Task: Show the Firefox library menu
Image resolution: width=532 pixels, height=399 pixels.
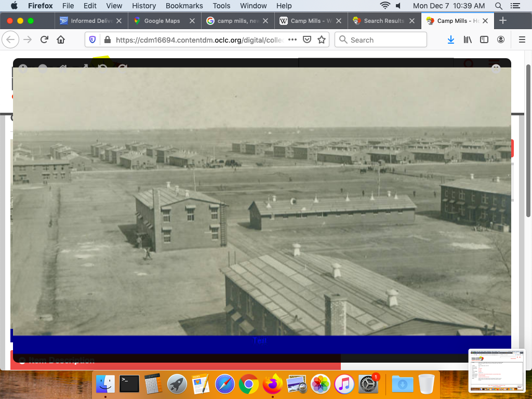Action: point(468,40)
